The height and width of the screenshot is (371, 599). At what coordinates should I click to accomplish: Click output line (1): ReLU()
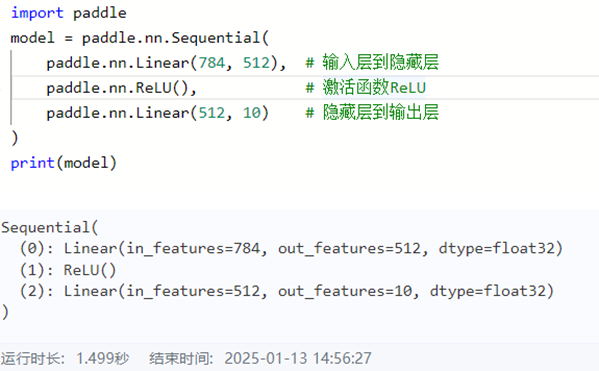[68, 270]
